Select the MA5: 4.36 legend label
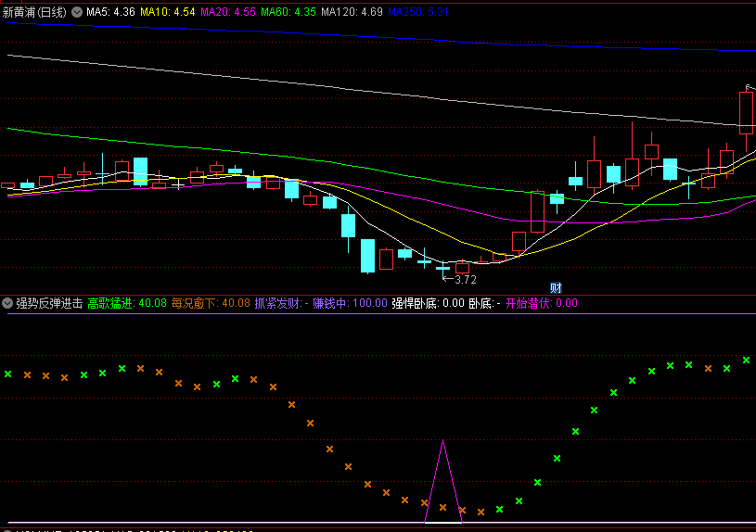The height and width of the screenshot is (532, 756). pyautogui.click(x=111, y=12)
